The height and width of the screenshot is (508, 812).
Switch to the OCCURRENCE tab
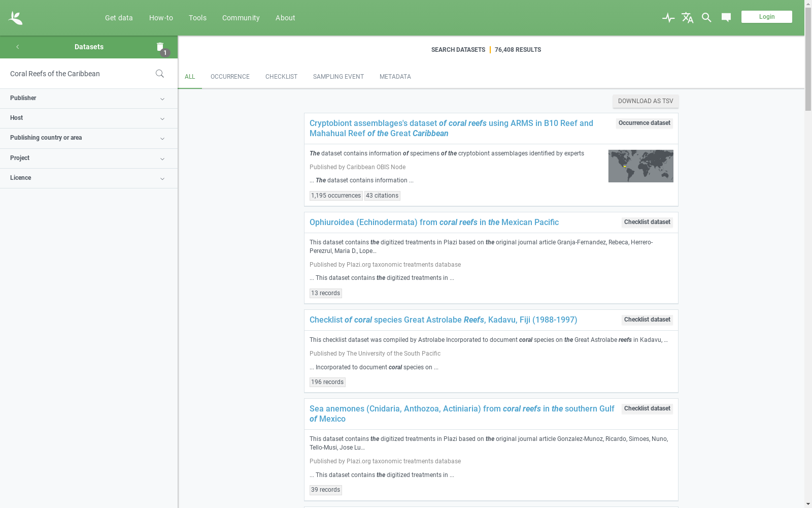click(x=230, y=77)
